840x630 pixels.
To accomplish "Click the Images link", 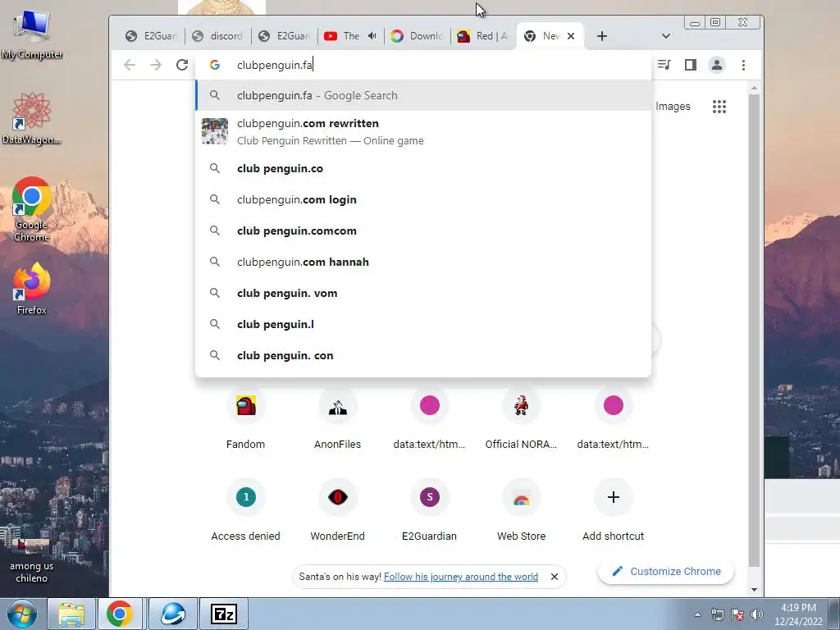I will tap(673, 107).
